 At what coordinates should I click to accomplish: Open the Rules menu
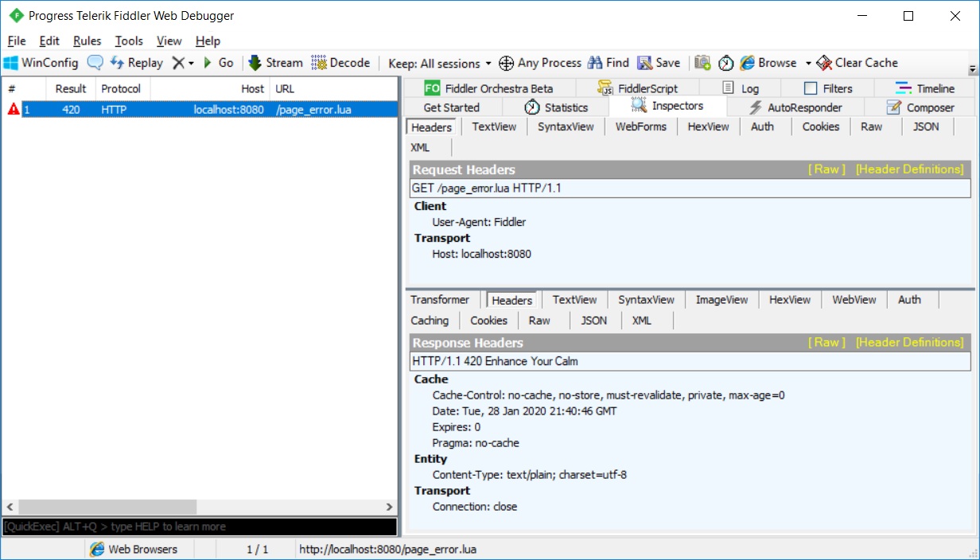[87, 41]
